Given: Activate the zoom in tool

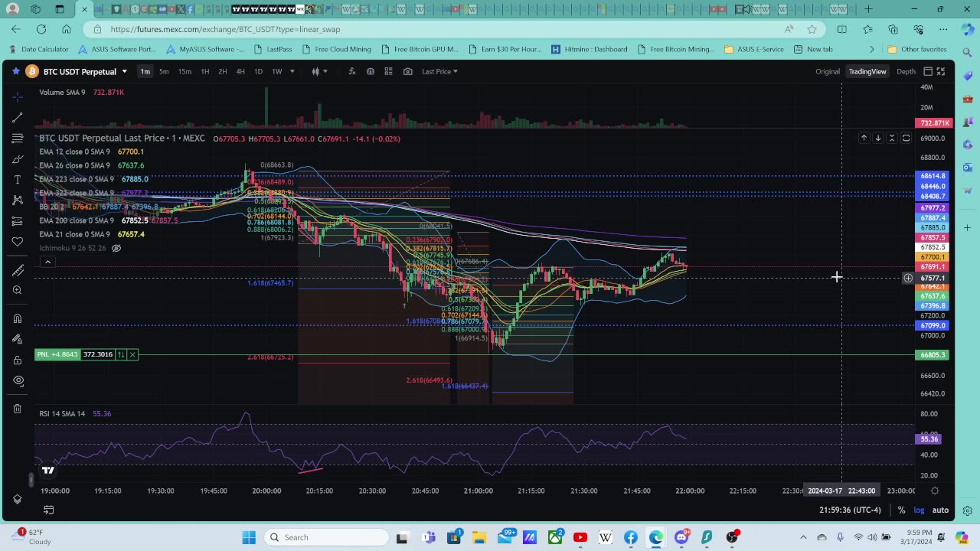Looking at the screenshot, I should pos(18,290).
